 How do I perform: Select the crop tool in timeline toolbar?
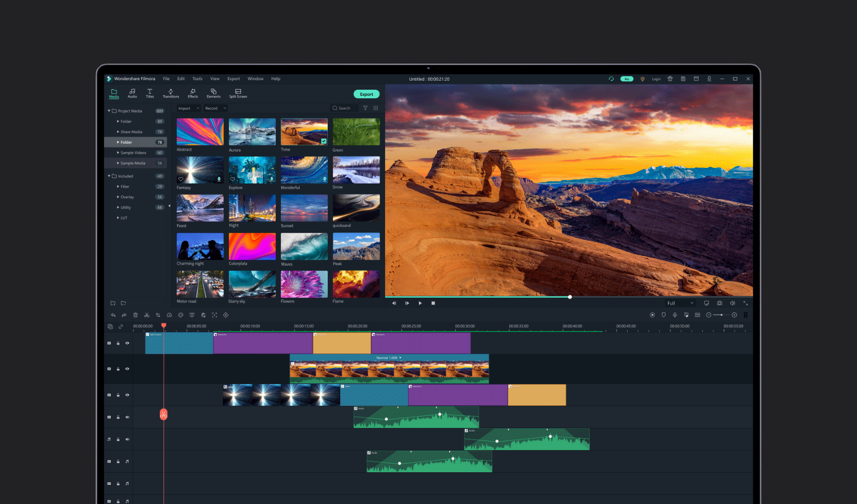(x=158, y=315)
